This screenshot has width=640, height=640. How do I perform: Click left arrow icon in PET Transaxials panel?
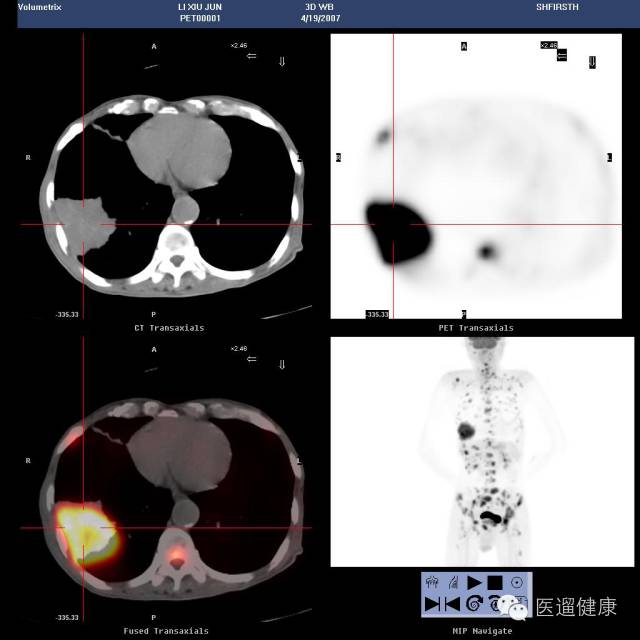click(562, 55)
